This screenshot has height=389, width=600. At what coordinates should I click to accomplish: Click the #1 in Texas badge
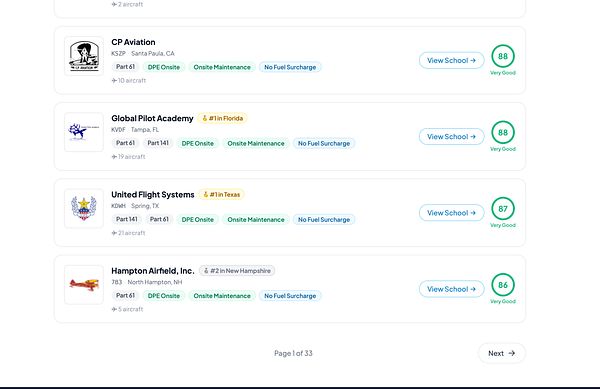pos(221,194)
